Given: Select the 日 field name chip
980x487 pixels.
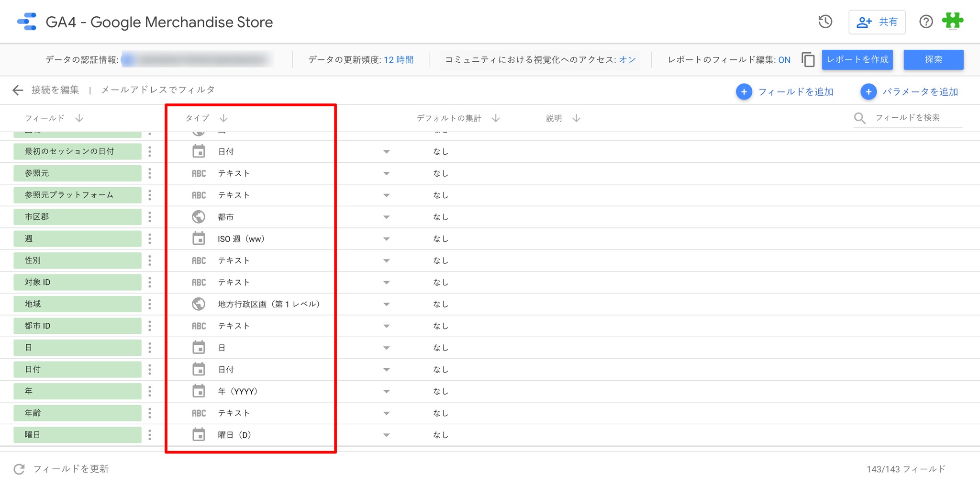Looking at the screenshot, I should pyautogui.click(x=78, y=348).
